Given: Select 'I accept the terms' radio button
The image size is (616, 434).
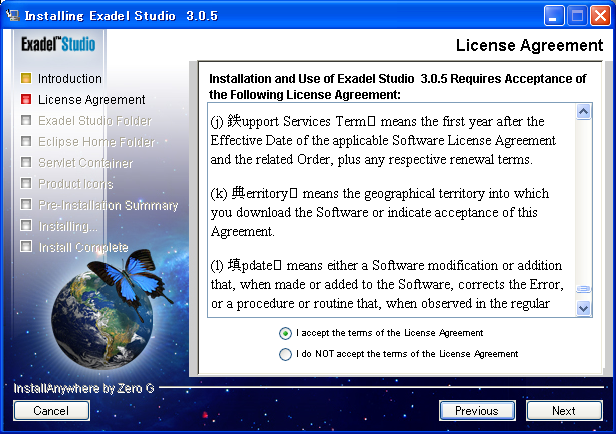Looking at the screenshot, I should click(x=285, y=333).
